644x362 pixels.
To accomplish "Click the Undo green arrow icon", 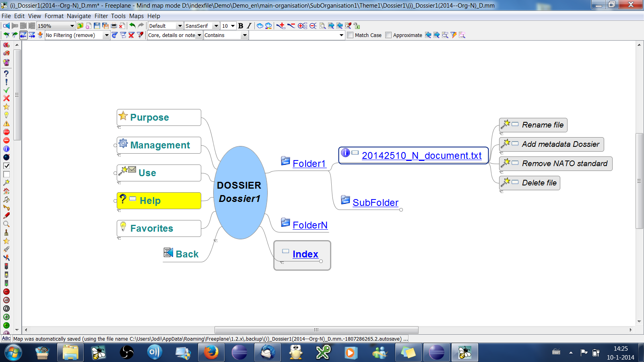I will click(x=132, y=26).
